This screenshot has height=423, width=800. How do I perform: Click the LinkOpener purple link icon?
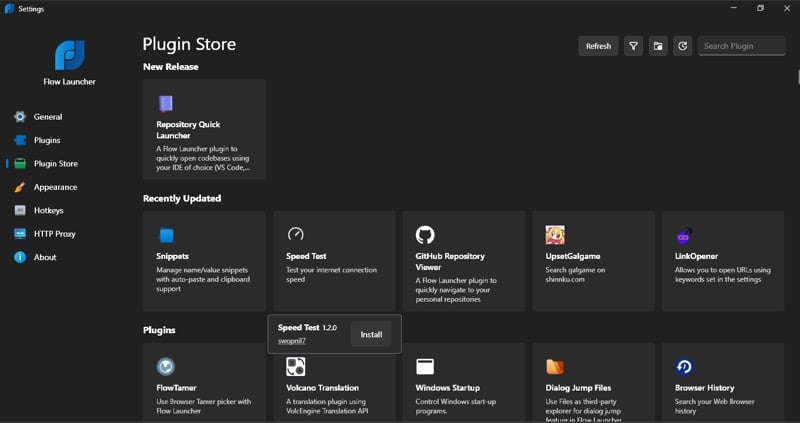(x=684, y=235)
